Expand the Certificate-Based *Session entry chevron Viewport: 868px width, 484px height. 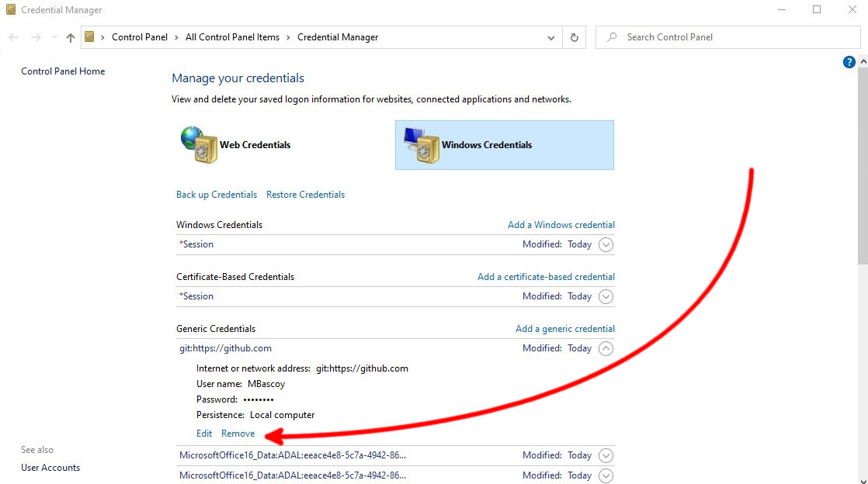606,296
